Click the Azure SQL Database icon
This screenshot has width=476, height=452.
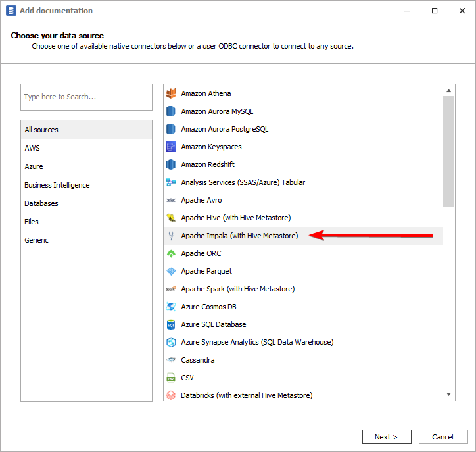click(171, 324)
